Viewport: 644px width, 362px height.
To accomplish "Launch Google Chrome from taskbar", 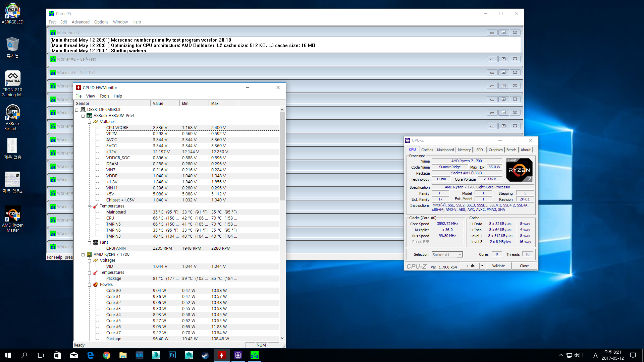I will coord(107,355).
